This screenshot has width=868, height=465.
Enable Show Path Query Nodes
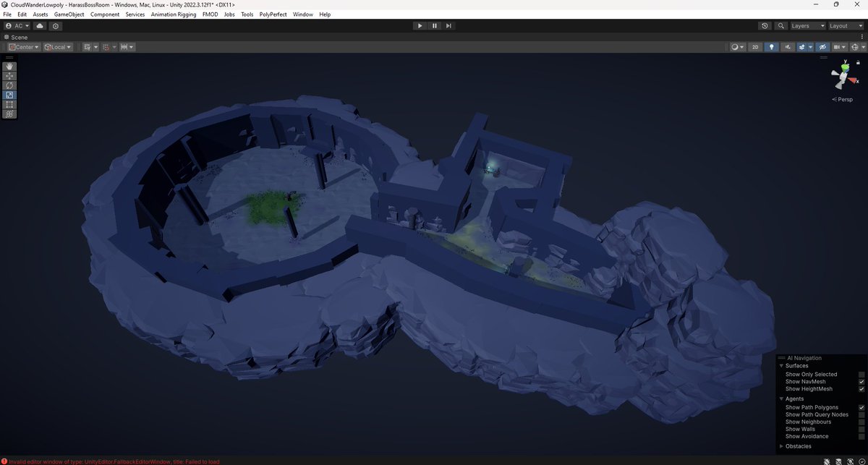click(861, 414)
